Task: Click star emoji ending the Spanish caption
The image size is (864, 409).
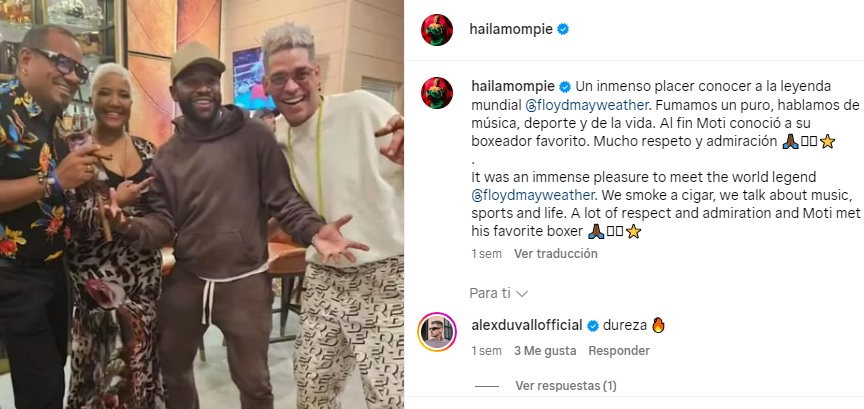Action: (x=827, y=142)
